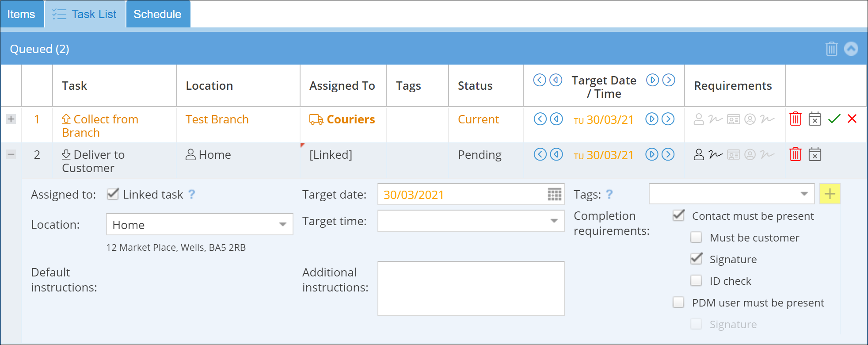Click the red X on task 1
Image resolution: width=868 pixels, height=345 pixels.
[x=852, y=119]
